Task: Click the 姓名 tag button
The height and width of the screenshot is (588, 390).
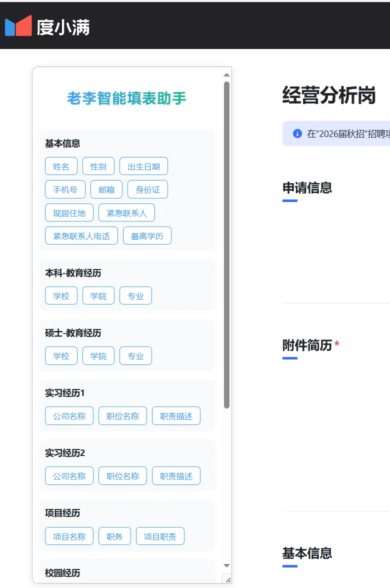Action: [61, 166]
